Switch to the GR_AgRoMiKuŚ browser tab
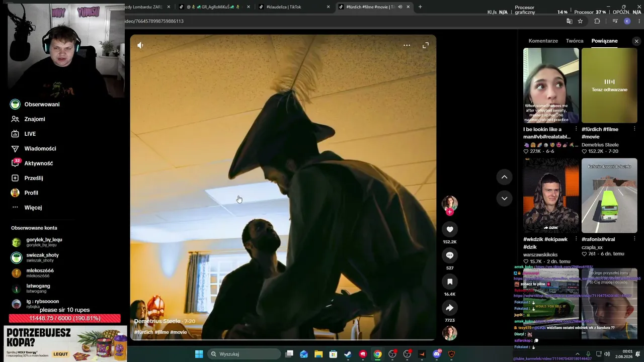Viewport: 644px width, 362px height. [x=214, y=7]
